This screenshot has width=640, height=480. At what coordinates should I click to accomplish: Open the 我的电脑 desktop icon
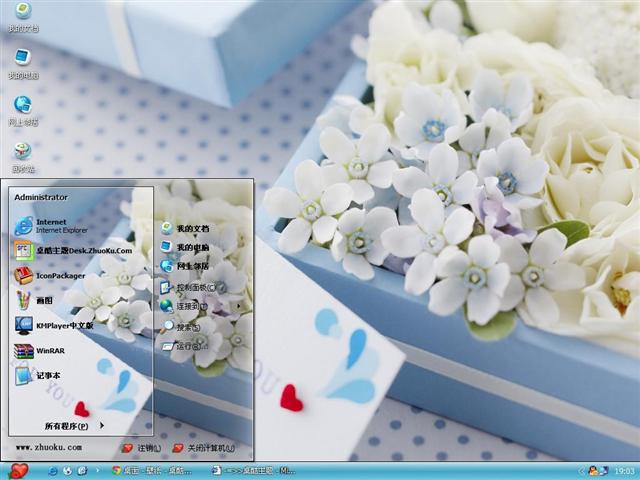click(x=23, y=63)
